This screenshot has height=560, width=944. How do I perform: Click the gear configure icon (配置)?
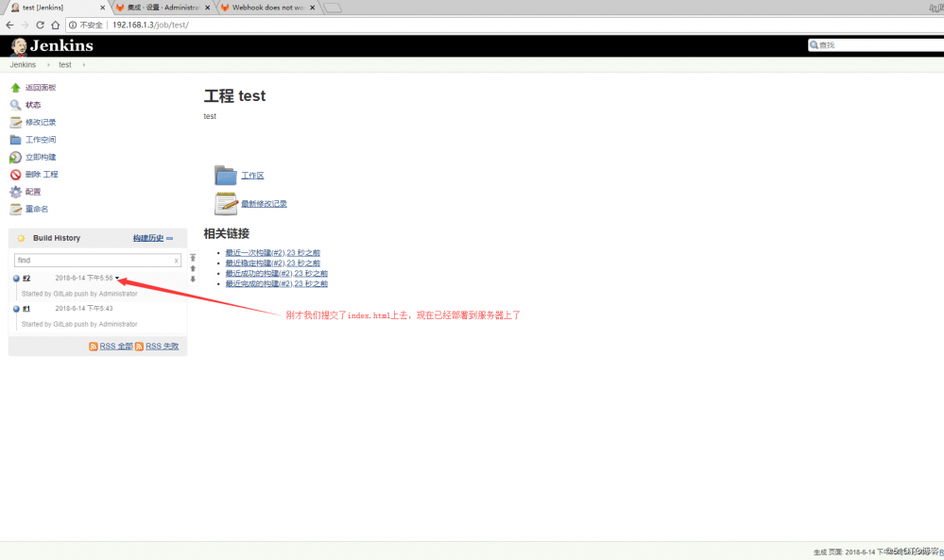16,192
